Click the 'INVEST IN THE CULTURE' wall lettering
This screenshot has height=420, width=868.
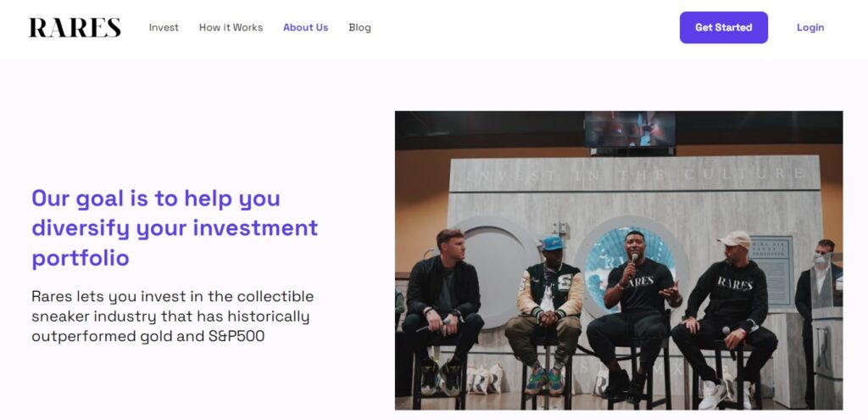(636, 175)
